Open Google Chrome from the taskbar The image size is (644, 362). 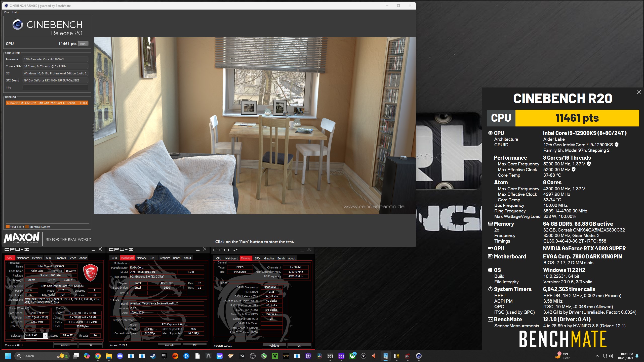click(x=98, y=356)
